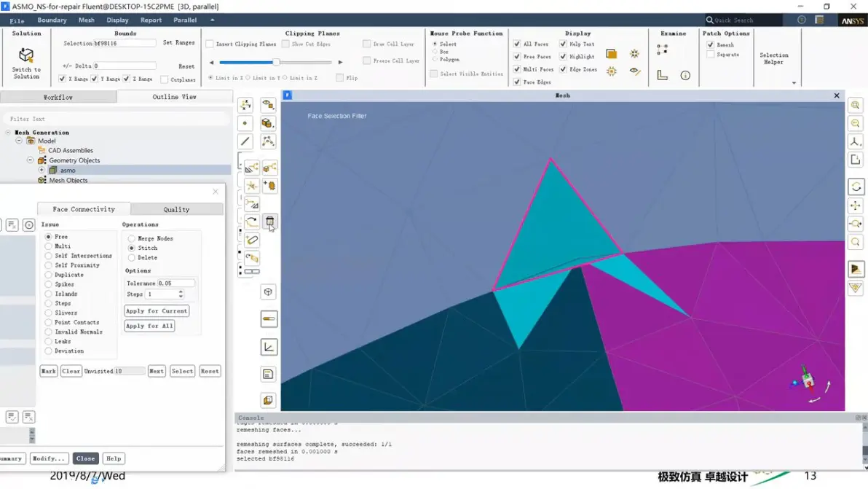The width and height of the screenshot is (868, 489).
Task: Collapse the Geometry Objects node
Action: click(x=31, y=160)
